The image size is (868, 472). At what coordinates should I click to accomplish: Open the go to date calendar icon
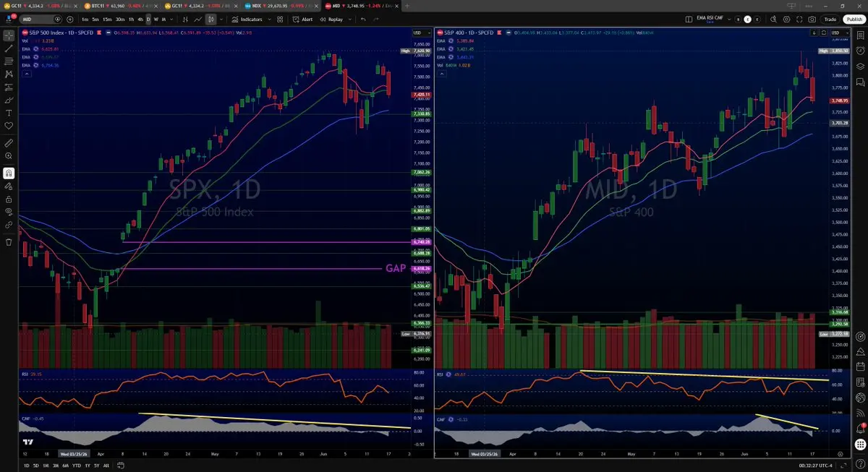click(121, 465)
